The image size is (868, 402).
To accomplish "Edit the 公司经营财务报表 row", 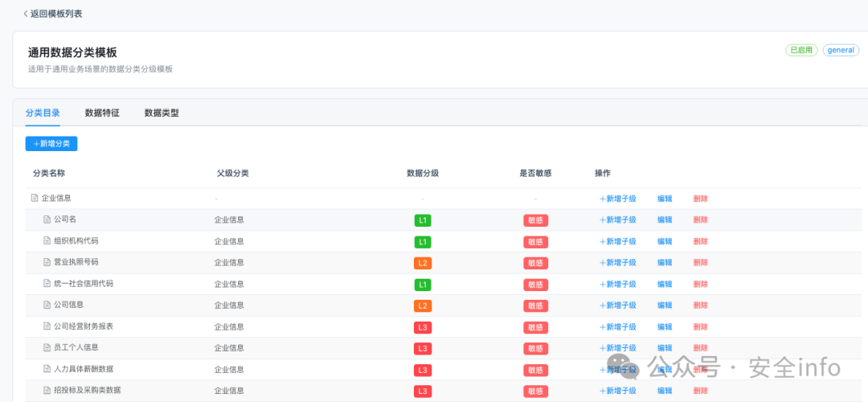I will 665,326.
